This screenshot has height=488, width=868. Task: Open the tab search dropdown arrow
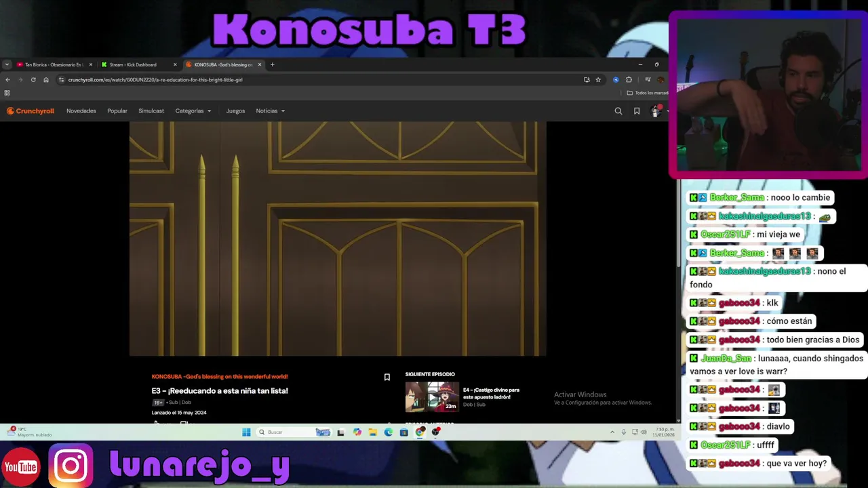tap(7, 64)
